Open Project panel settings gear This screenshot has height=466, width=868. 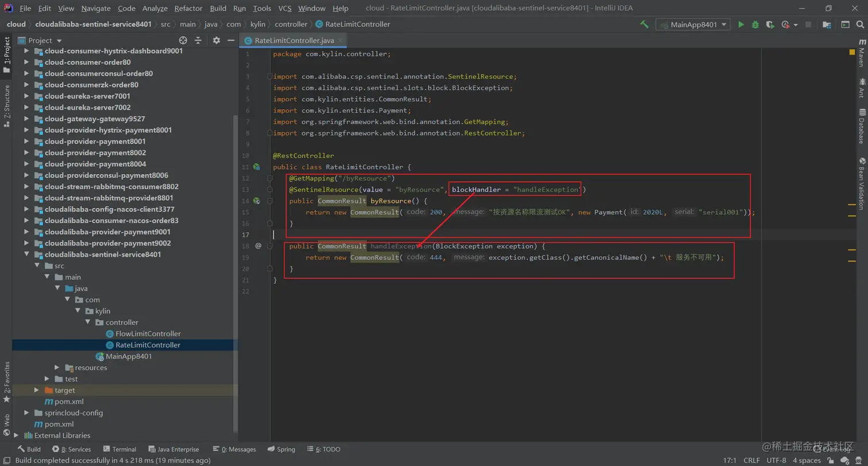click(x=216, y=40)
